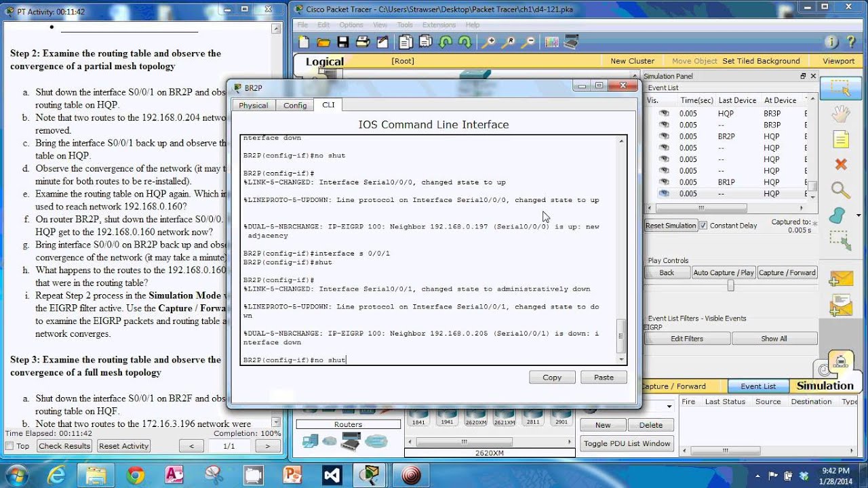This screenshot has height=488, width=868.
Task: Switch to the Config tab in BR2P window
Action: [295, 105]
